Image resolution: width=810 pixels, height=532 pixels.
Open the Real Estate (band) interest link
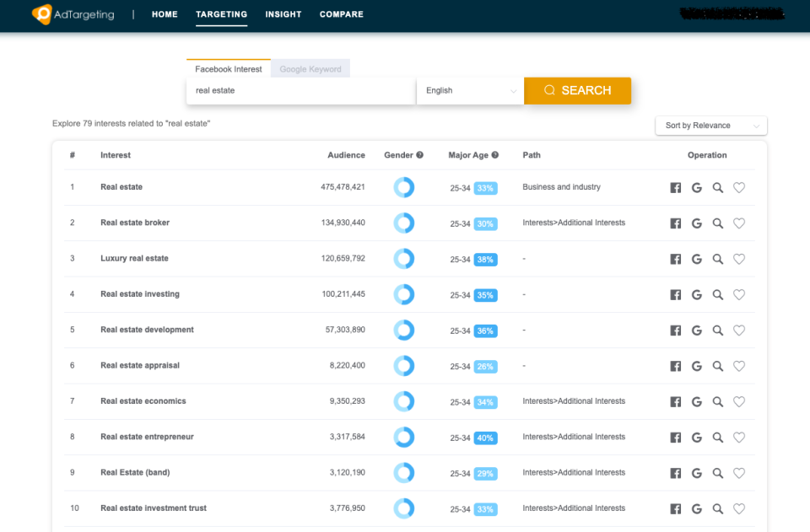click(x=135, y=472)
